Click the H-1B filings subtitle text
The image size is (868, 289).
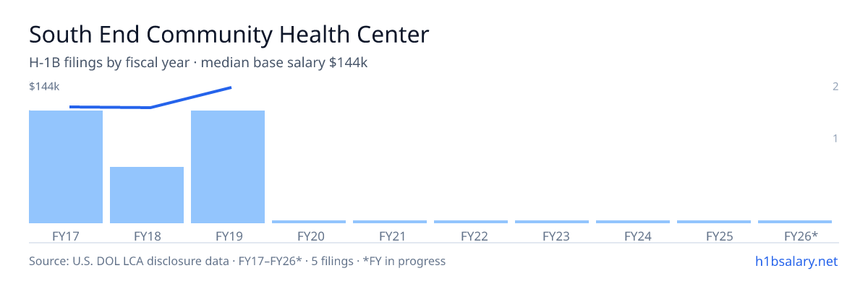coord(199,63)
